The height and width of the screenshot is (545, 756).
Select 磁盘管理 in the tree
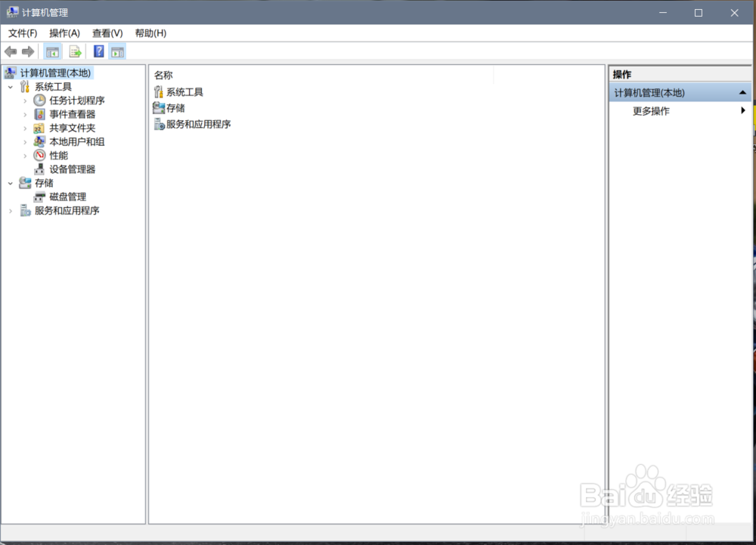coord(68,197)
